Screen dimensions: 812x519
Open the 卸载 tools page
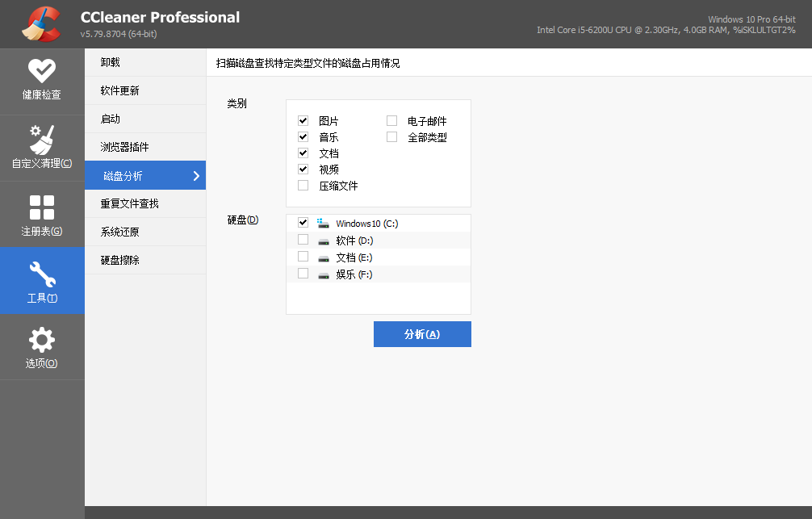point(145,63)
